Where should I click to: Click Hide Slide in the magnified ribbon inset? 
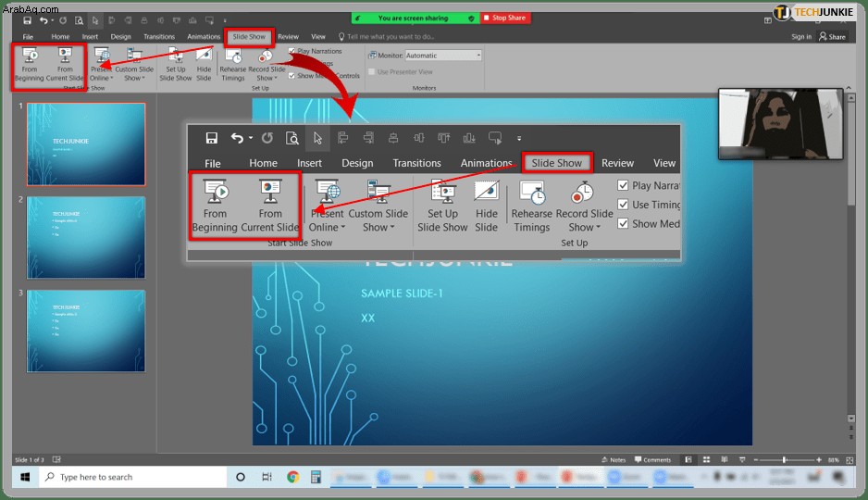(486, 206)
